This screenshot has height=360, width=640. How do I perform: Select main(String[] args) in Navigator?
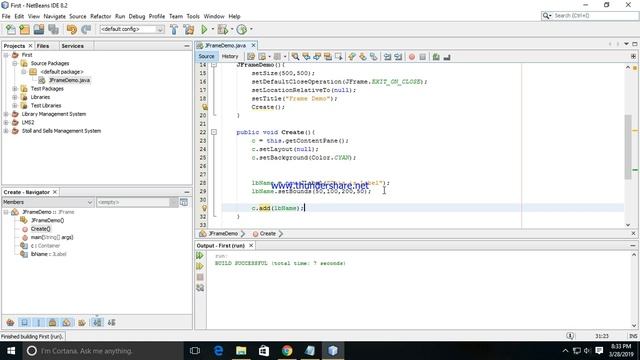point(52,237)
